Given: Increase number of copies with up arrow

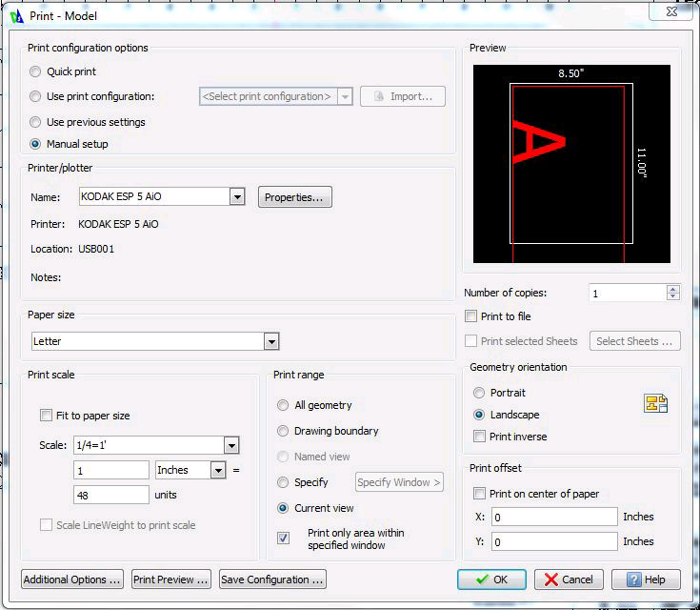Looking at the screenshot, I should [672, 289].
